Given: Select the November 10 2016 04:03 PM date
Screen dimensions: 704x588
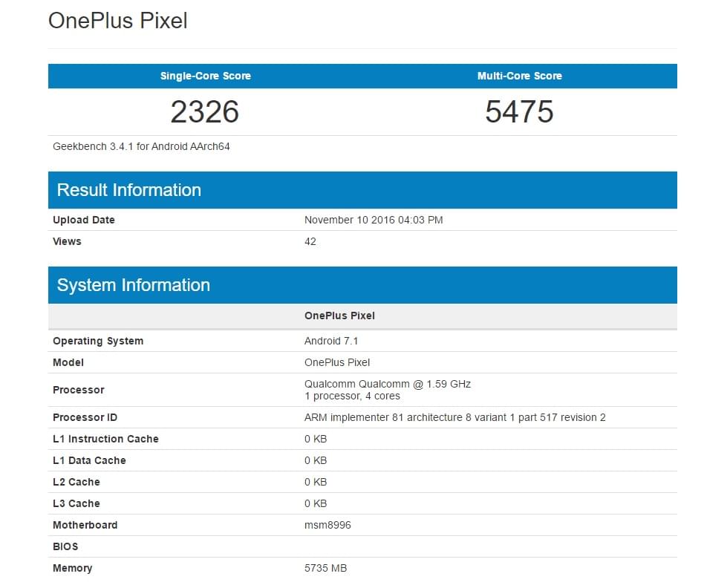Looking at the screenshot, I should [374, 220].
